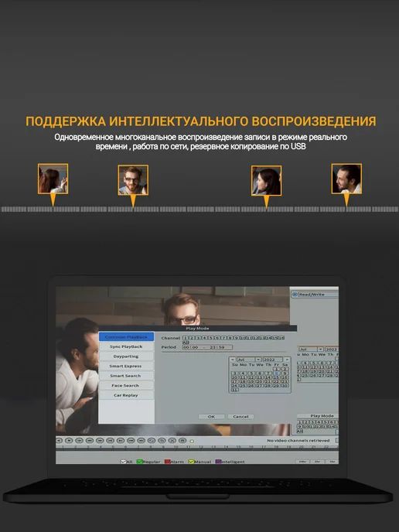Select July 22 in dialog calendar
The width and height of the screenshot is (399, 532).
277,382
